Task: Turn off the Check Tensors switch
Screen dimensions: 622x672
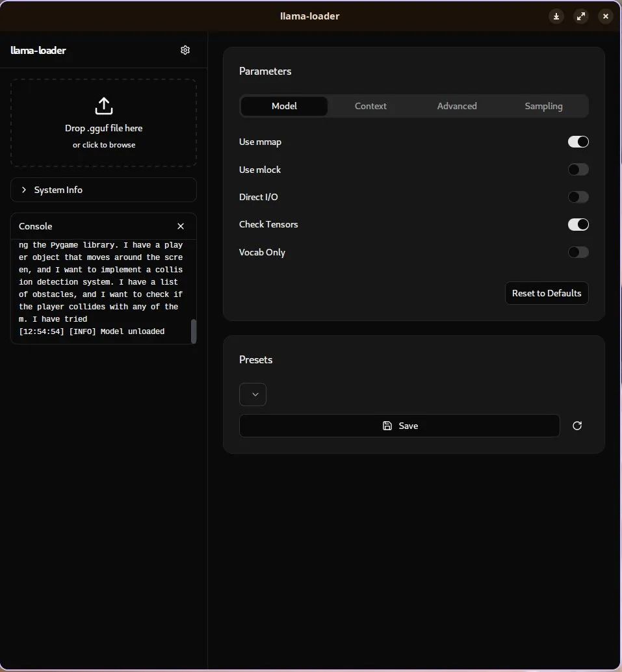Action: pos(578,224)
